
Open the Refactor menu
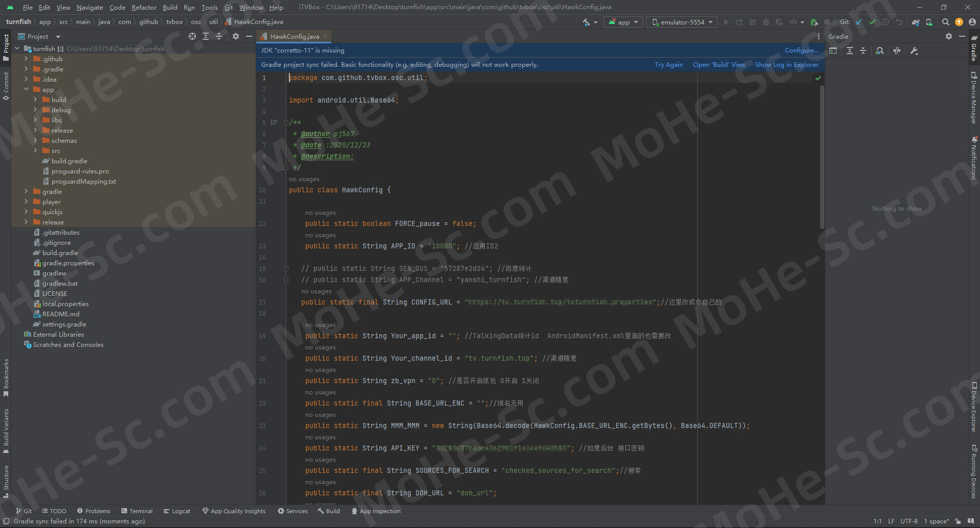tap(144, 7)
